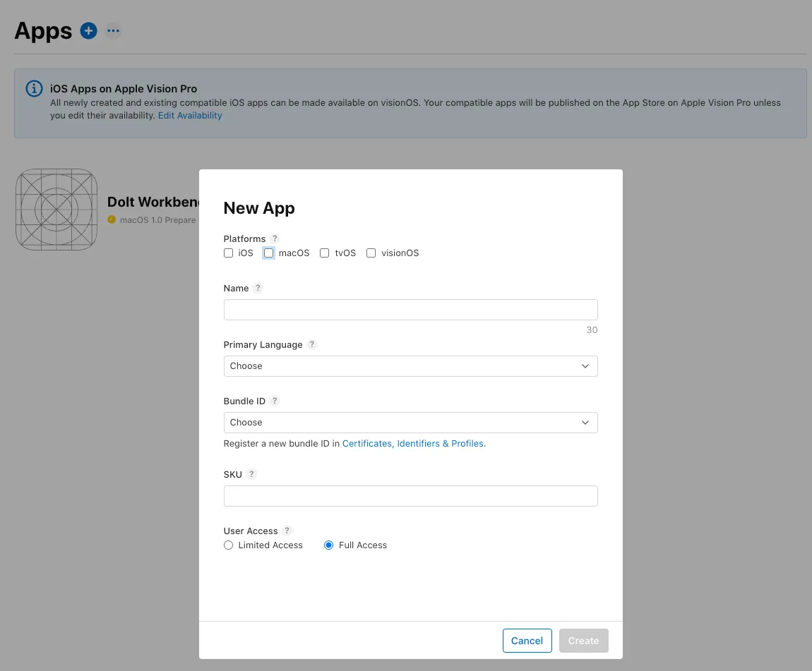This screenshot has height=671, width=812.
Task: Open the SKU help tooltip icon
Action: point(251,474)
